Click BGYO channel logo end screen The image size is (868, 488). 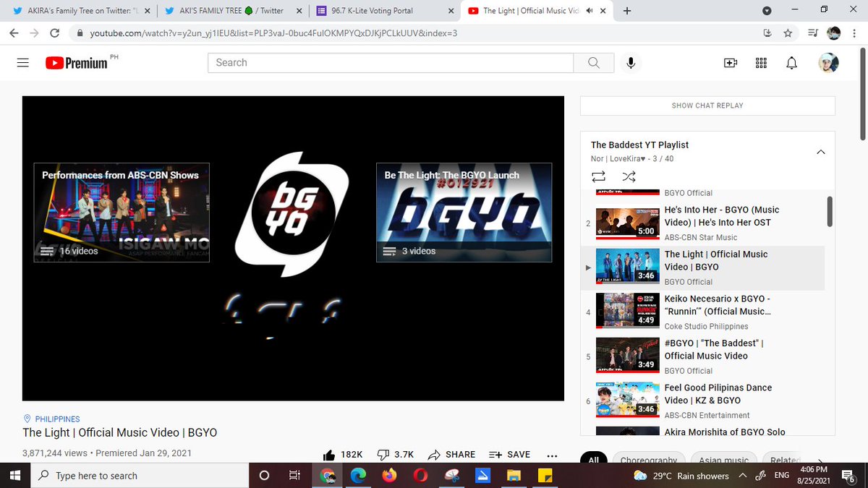(293, 214)
